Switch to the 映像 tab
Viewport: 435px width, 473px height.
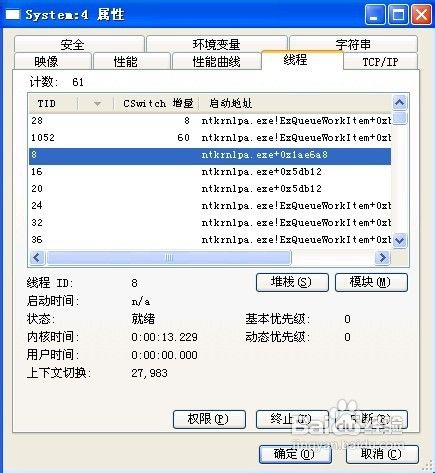click(53, 61)
